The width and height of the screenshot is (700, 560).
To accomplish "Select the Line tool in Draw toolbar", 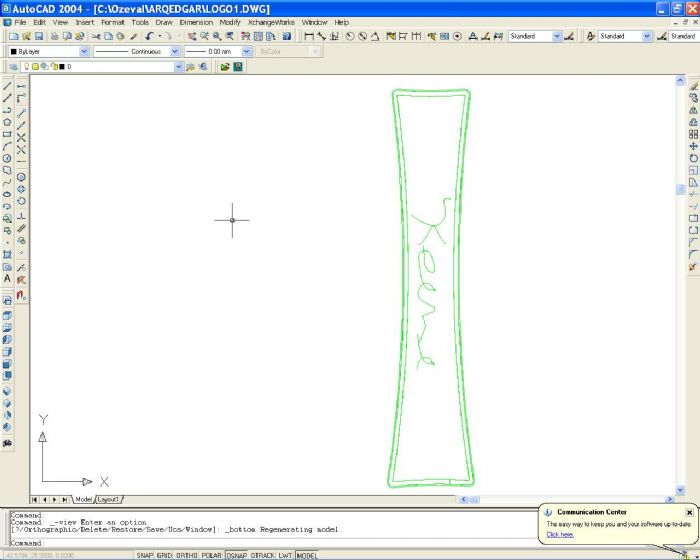I will 7,86.
